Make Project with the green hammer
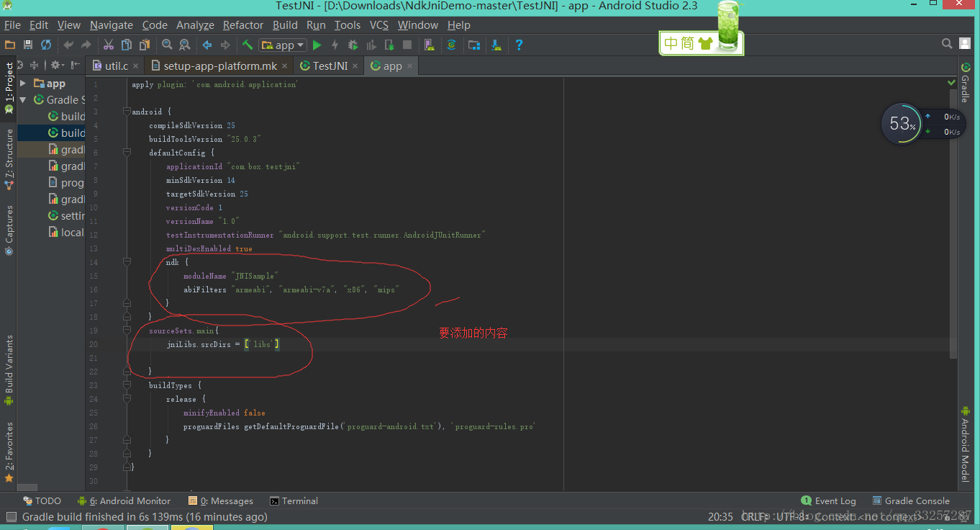980x530 pixels. [x=248, y=45]
